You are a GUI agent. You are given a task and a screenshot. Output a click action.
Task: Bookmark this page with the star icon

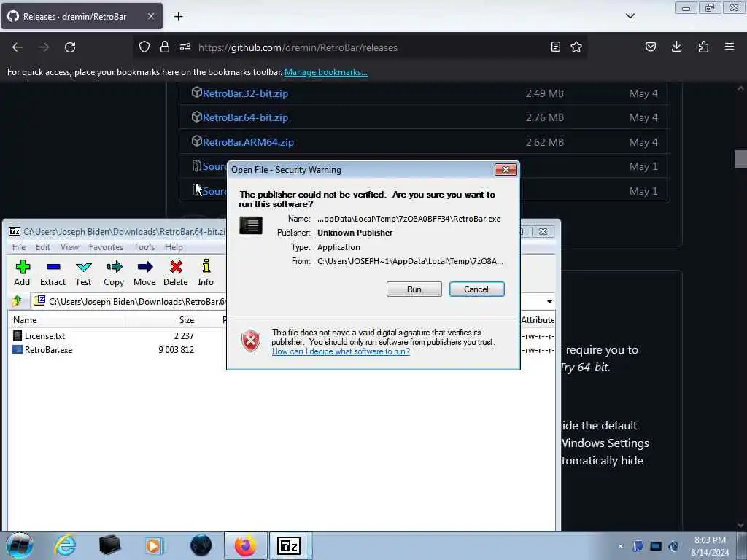point(576,47)
